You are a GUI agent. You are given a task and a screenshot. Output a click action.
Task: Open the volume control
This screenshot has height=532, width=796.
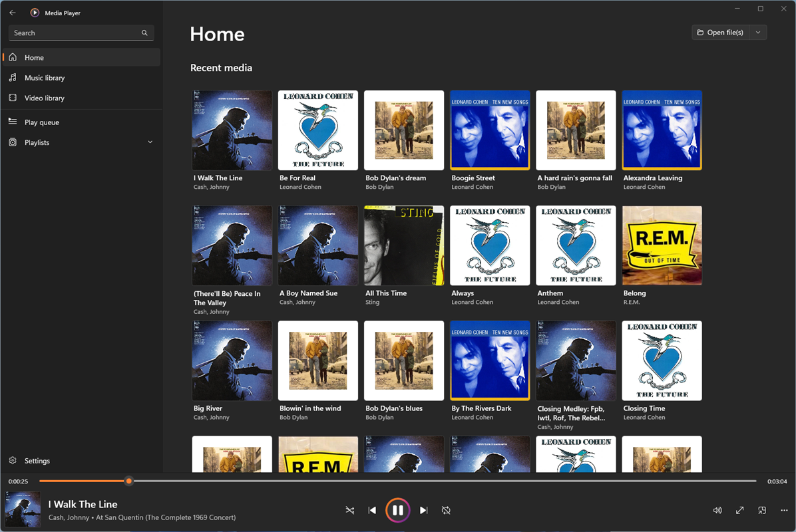pyautogui.click(x=717, y=510)
